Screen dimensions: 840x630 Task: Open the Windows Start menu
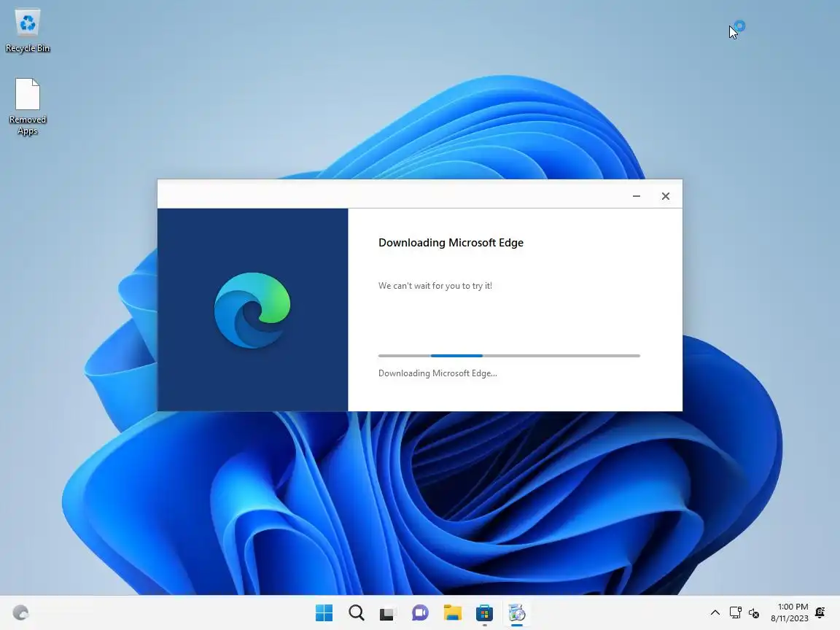coord(324,612)
